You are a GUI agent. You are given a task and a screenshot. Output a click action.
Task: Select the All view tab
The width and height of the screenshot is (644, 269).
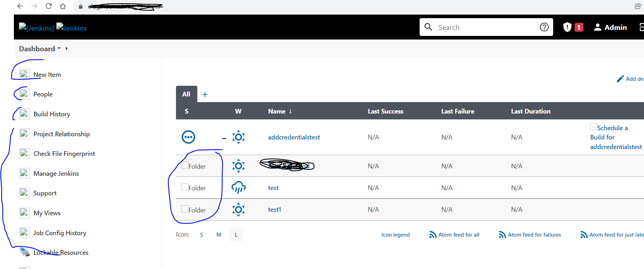[186, 94]
